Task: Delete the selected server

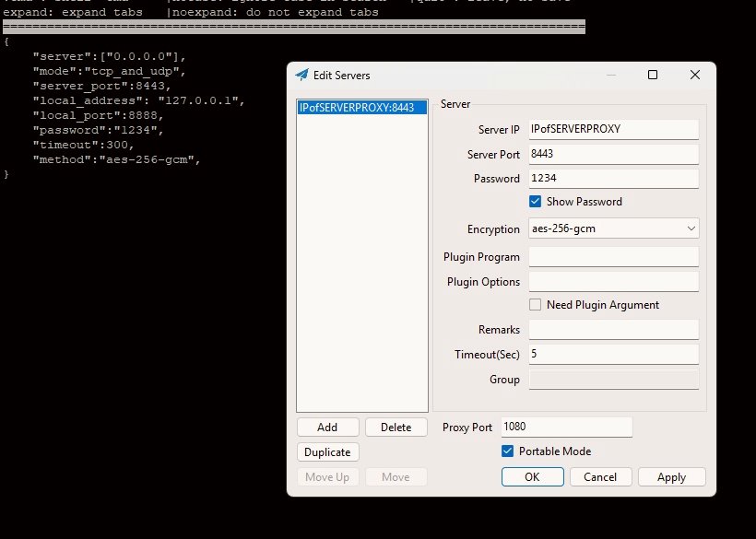Action: [x=396, y=428]
